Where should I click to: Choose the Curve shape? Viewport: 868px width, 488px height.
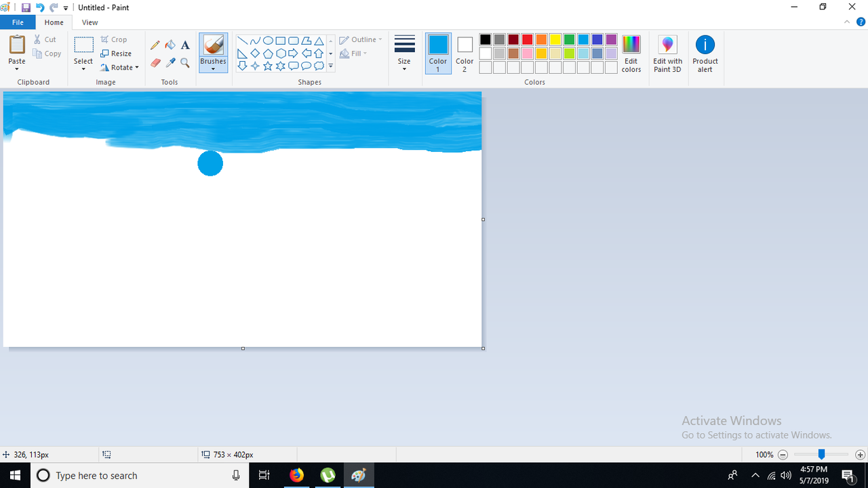coord(255,41)
